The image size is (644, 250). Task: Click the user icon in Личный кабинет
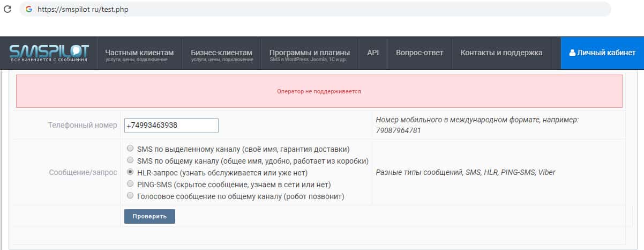pos(572,53)
